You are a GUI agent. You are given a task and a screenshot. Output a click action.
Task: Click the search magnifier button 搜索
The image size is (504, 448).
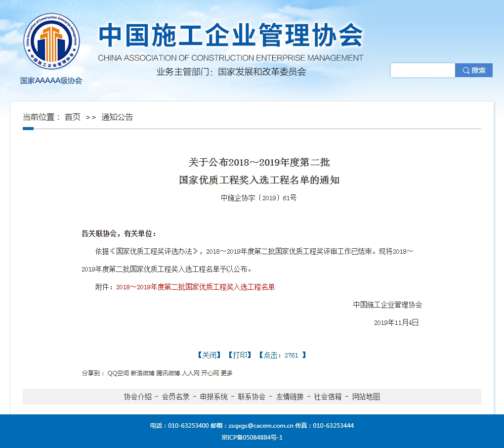pos(474,70)
